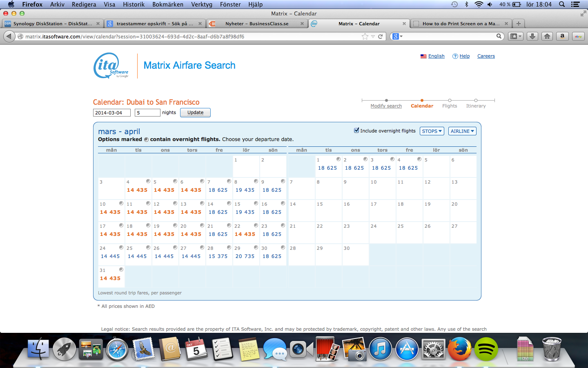588x368 pixels.
Task: Go to home page via house icon
Action: click(547, 36)
